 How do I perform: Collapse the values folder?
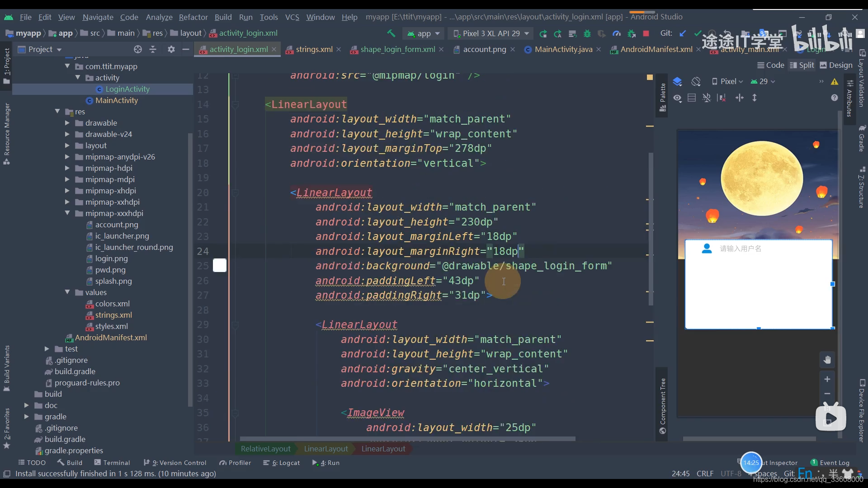pyautogui.click(x=67, y=292)
